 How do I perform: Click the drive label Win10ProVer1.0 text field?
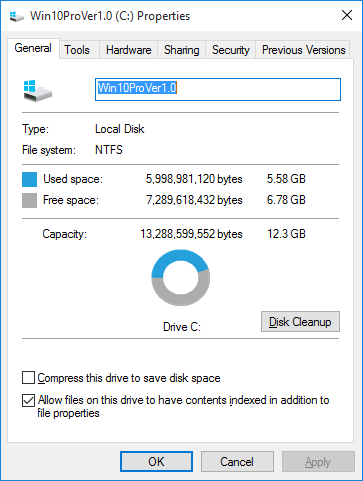pyautogui.click(x=218, y=89)
